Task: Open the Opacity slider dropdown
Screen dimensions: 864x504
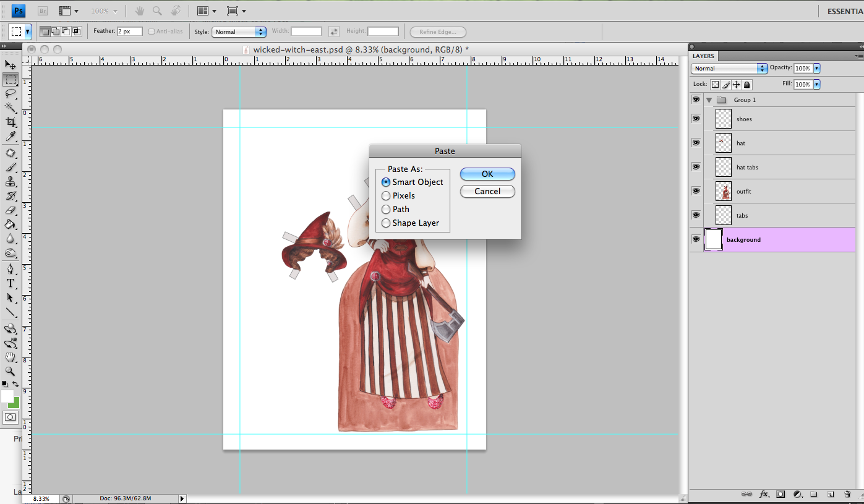Action: coord(817,68)
